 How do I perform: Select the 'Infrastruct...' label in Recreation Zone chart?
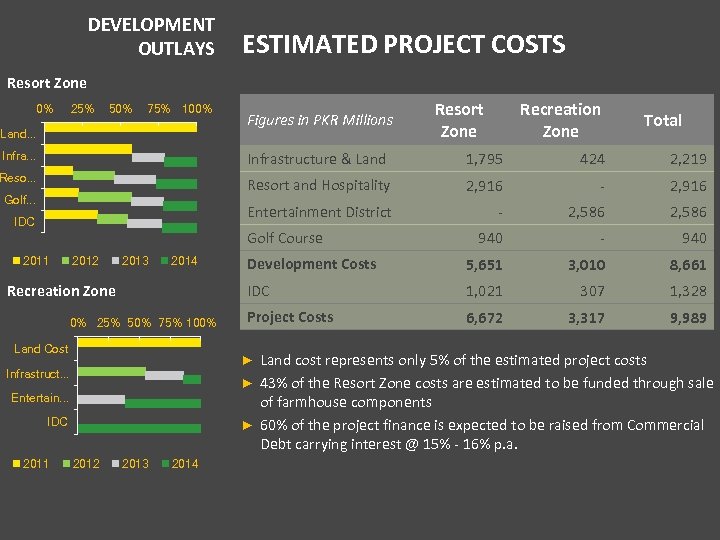37,374
